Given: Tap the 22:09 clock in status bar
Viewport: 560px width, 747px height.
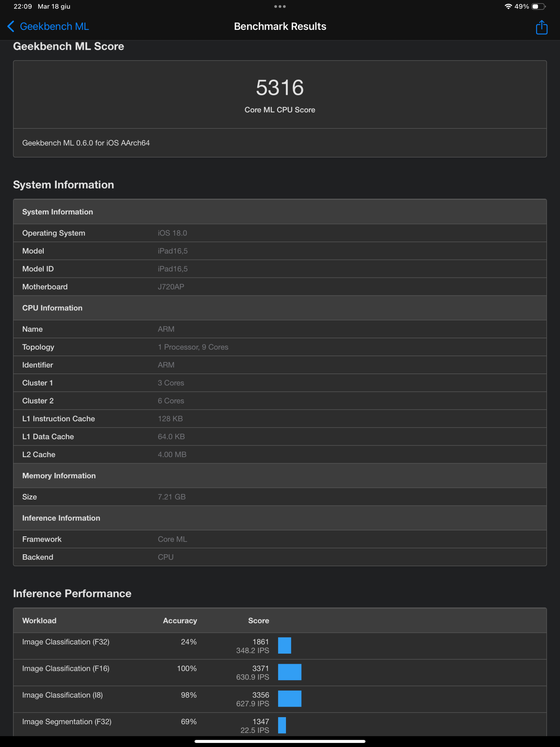Looking at the screenshot, I should [x=23, y=6].
